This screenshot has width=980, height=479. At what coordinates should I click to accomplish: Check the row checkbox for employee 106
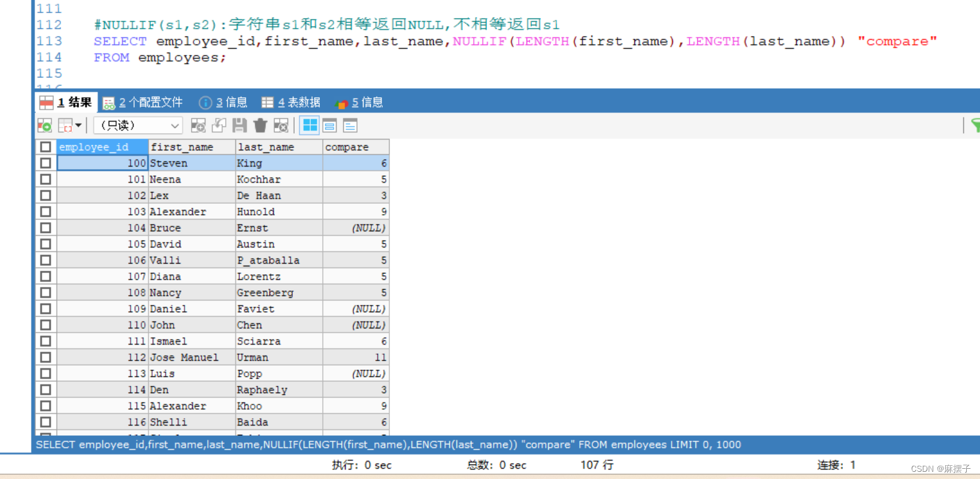coord(46,260)
